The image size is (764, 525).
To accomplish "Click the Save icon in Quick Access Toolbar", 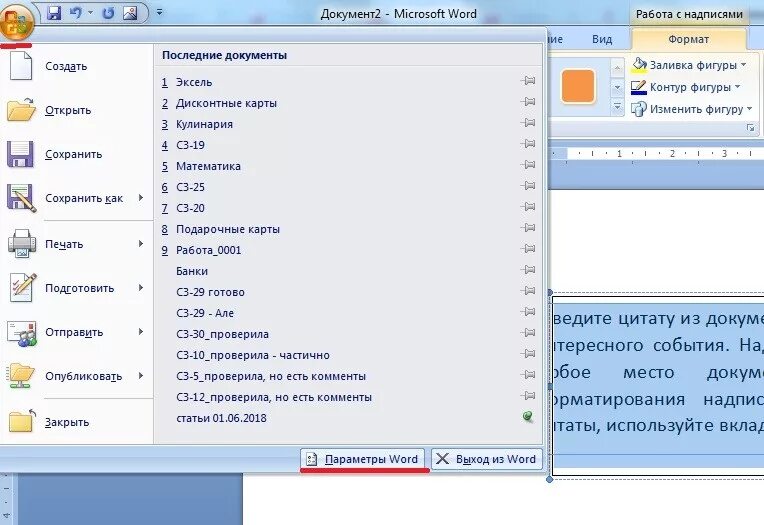I will click(x=54, y=13).
